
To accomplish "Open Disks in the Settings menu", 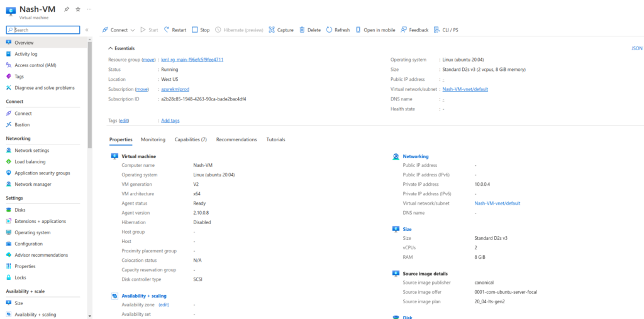I will point(20,210).
